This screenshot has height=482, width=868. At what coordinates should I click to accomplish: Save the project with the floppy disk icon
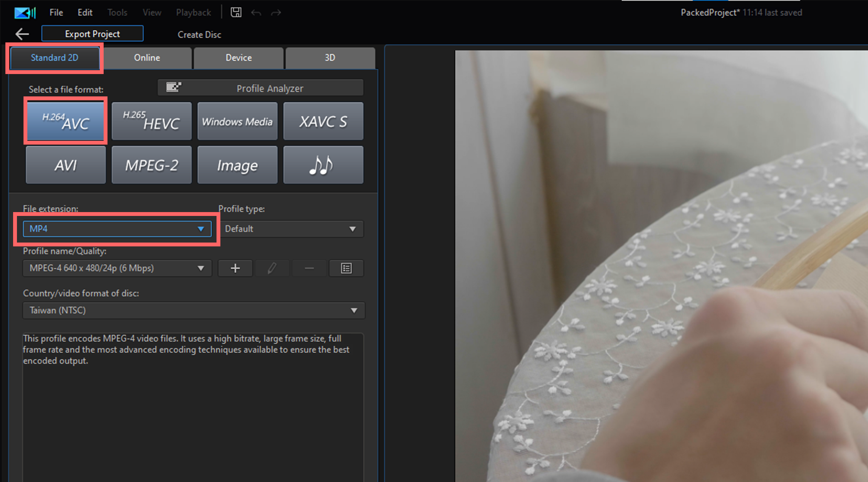236,12
